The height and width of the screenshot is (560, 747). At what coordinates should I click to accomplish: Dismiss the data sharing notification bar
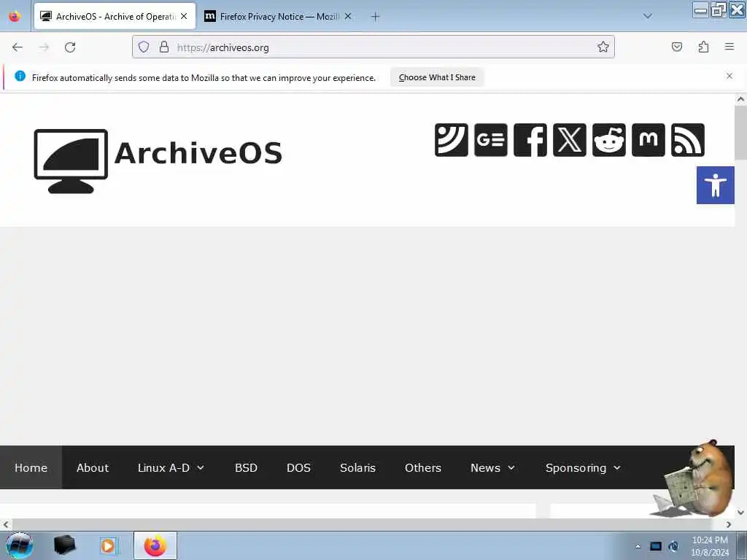[x=729, y=76]
